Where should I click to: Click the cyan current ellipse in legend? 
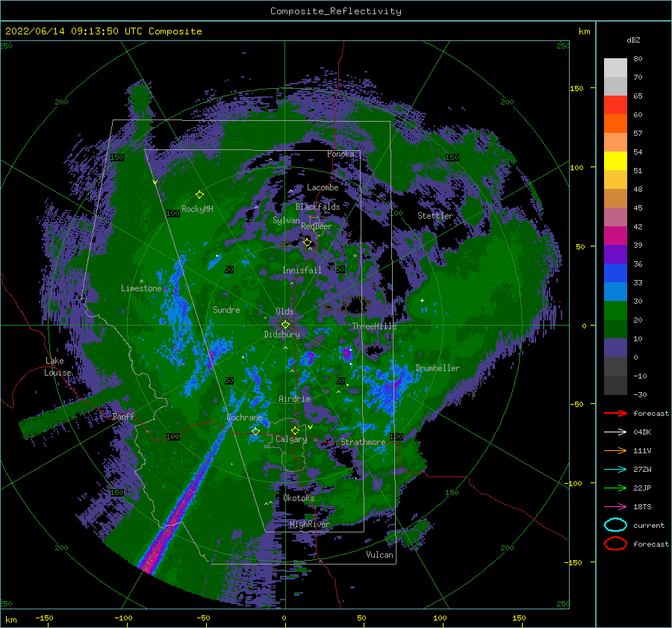coord(615,525)
